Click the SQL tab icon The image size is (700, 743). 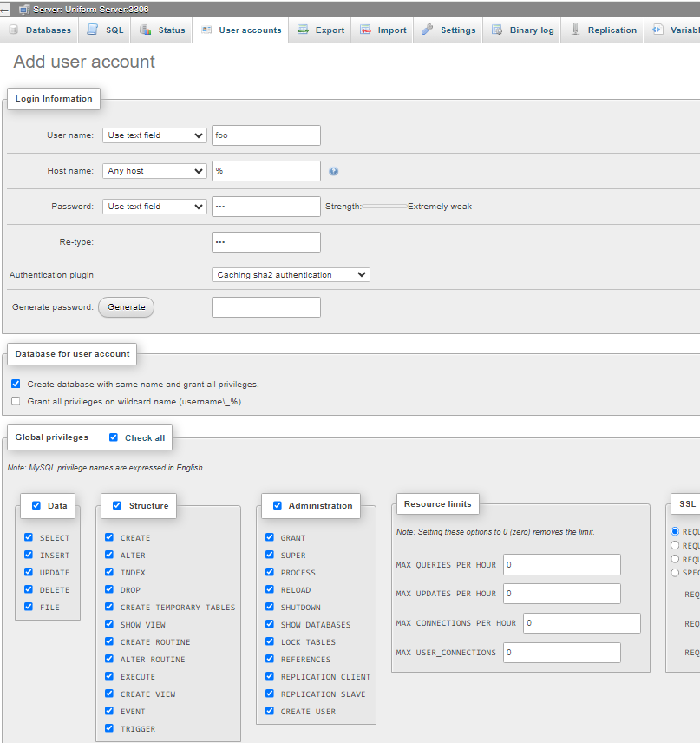pos(92,30)
